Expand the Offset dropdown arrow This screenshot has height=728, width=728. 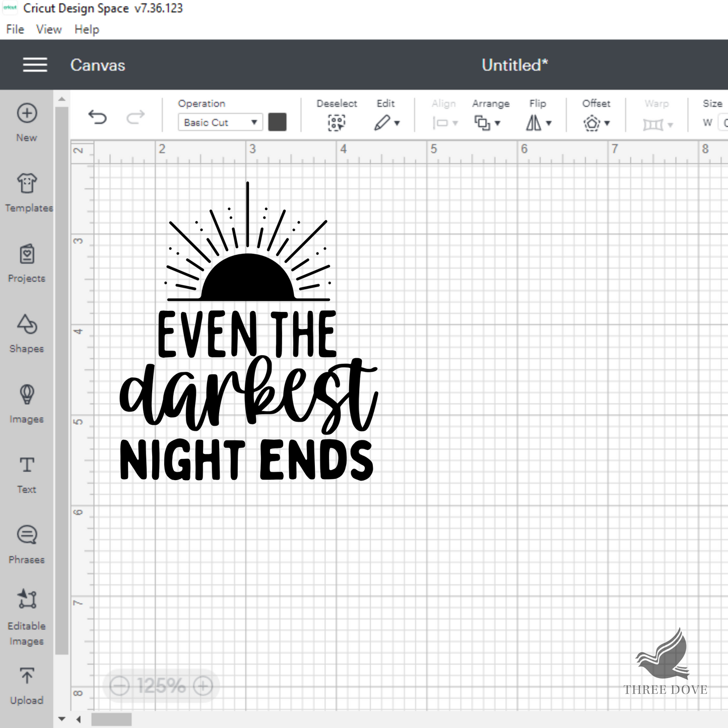tap(607, 123)
